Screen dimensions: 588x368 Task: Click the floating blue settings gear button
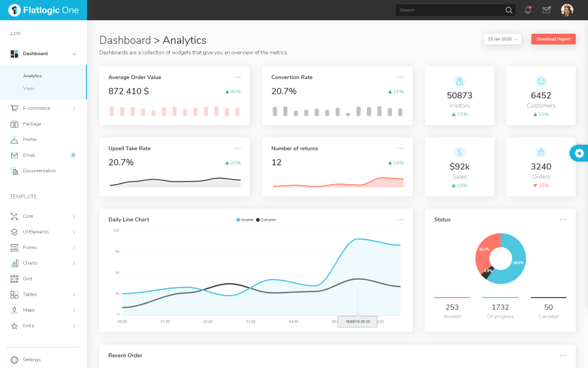pyautogui.click(x=578, y=153)
